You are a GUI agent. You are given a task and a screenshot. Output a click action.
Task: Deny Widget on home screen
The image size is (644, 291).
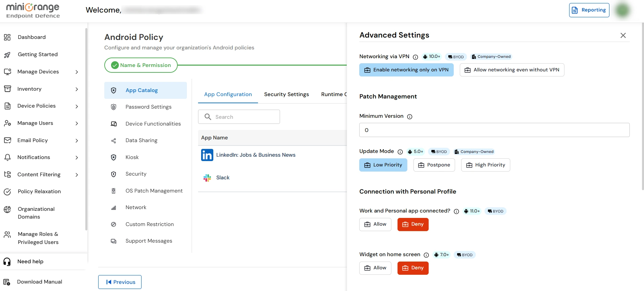(x=413, y=268)
